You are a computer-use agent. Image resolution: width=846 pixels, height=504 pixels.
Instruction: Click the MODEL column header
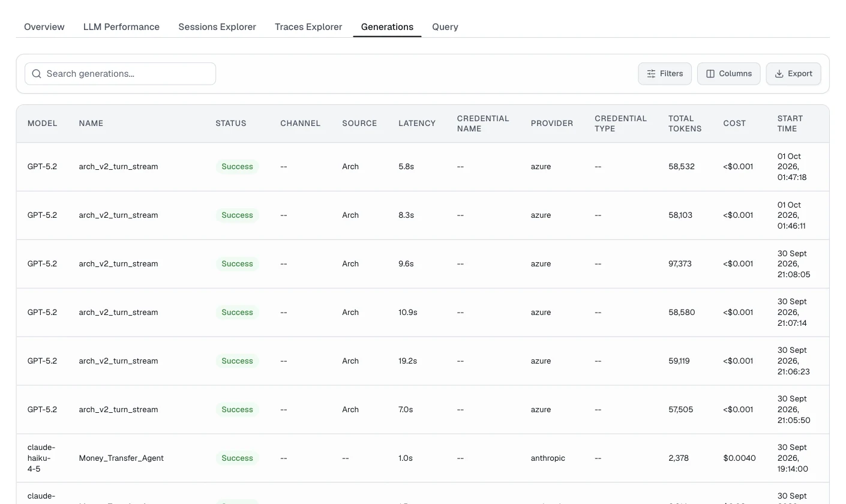(x=43, y=124)
